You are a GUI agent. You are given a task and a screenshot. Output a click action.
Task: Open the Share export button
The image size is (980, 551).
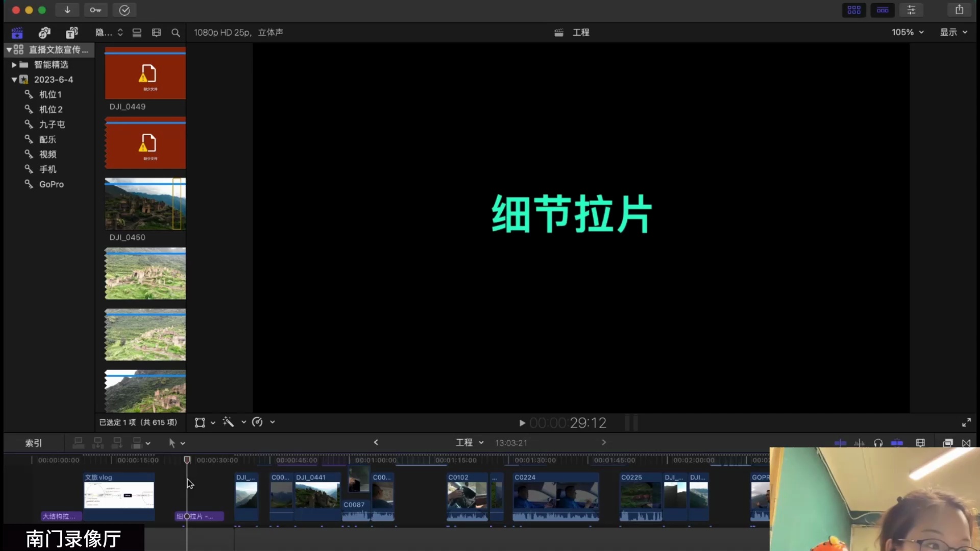[959, 10]
